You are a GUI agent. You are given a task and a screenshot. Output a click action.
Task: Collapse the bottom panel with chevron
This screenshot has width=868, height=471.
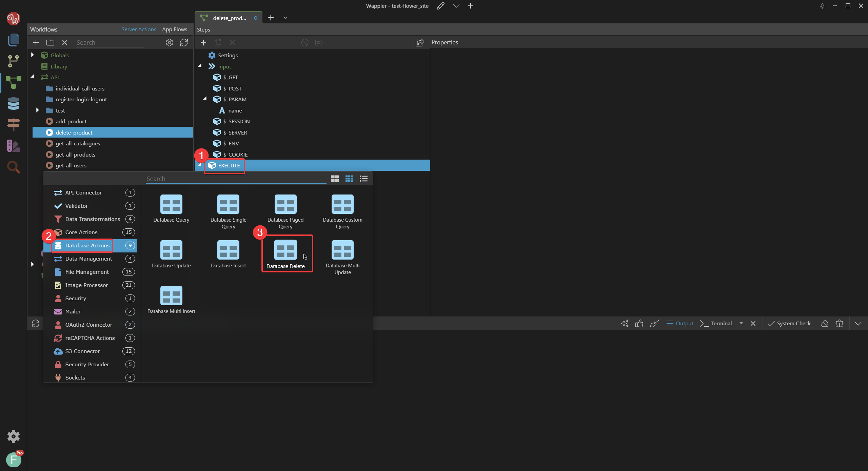(858, 324)
